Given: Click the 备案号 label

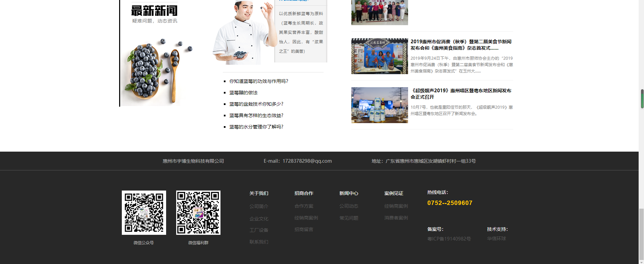Looking at the screenshot, I should 435,229.
